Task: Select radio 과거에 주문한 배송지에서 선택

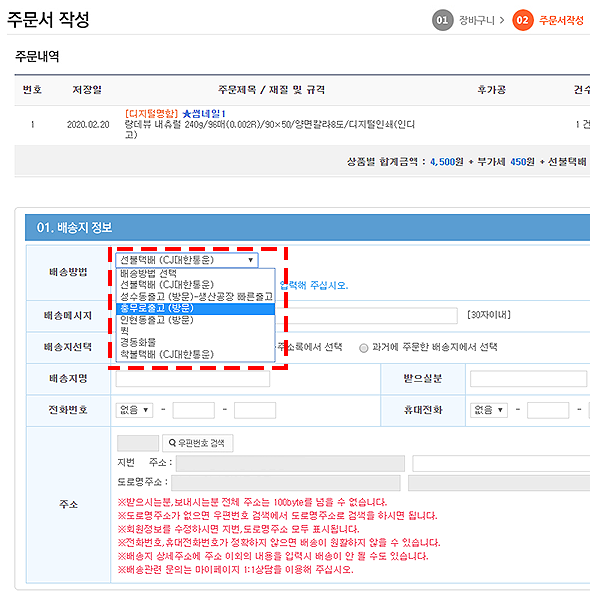Action: coord(363,347)
